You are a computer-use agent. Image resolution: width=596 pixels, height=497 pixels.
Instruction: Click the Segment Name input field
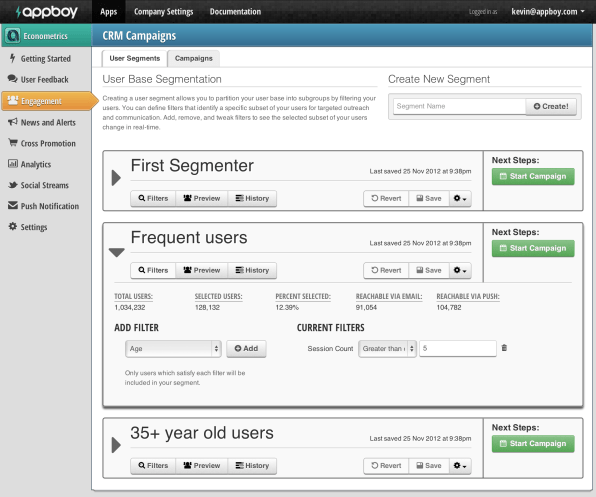(460, 106)
